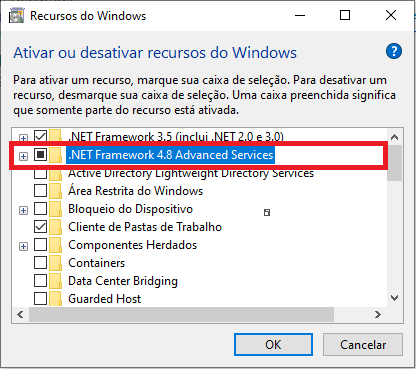Expand the .NET Framework 4.8 Advanced Services node

tap(23, 156)
